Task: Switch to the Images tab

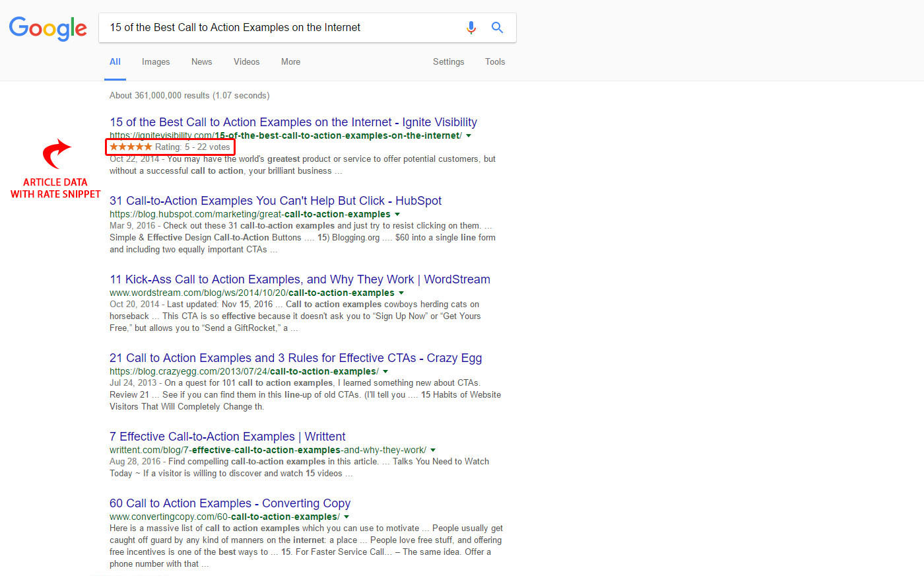Action: (156, 62)
